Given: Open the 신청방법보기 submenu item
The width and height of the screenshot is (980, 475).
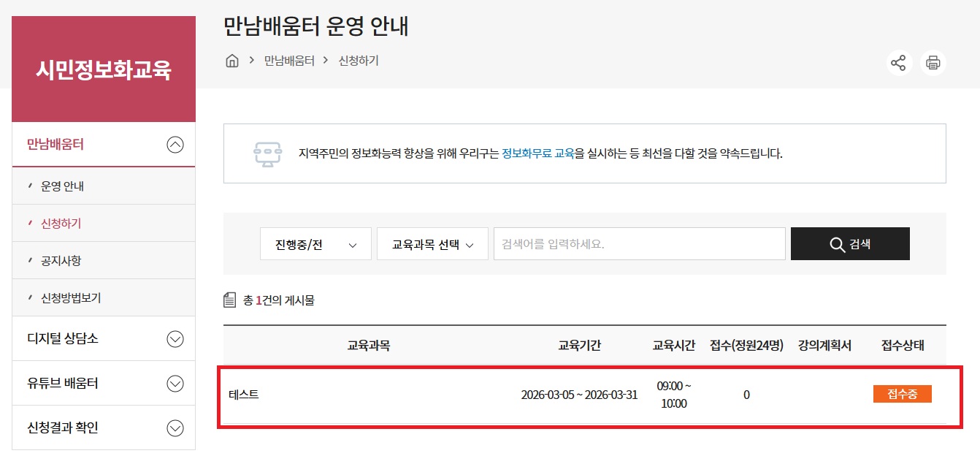Looking at the screenshot, I should (70, 298).
